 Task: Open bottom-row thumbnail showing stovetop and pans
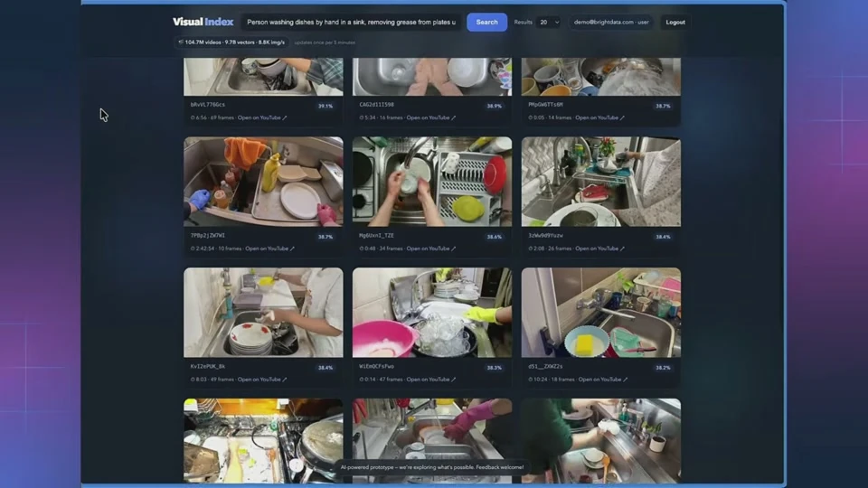[263, 440]
